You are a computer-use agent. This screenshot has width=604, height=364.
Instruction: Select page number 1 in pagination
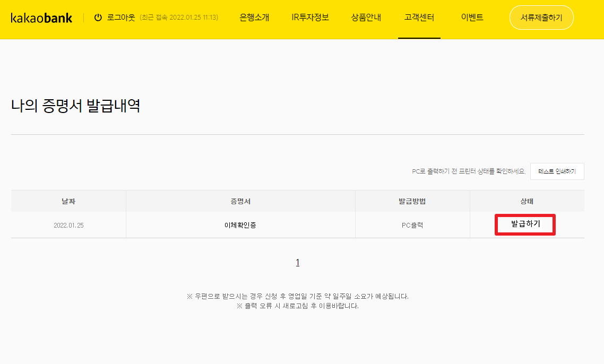[298, 262]
